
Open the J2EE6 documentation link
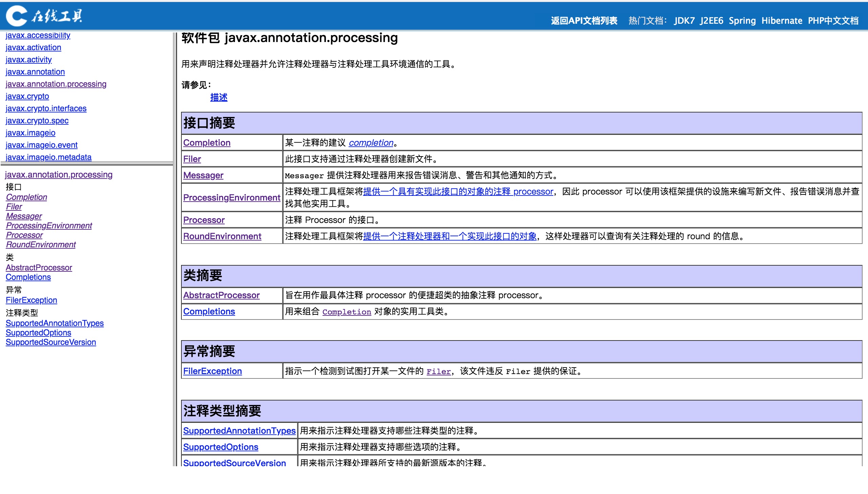pyautogui.click(x=711, y=21)
